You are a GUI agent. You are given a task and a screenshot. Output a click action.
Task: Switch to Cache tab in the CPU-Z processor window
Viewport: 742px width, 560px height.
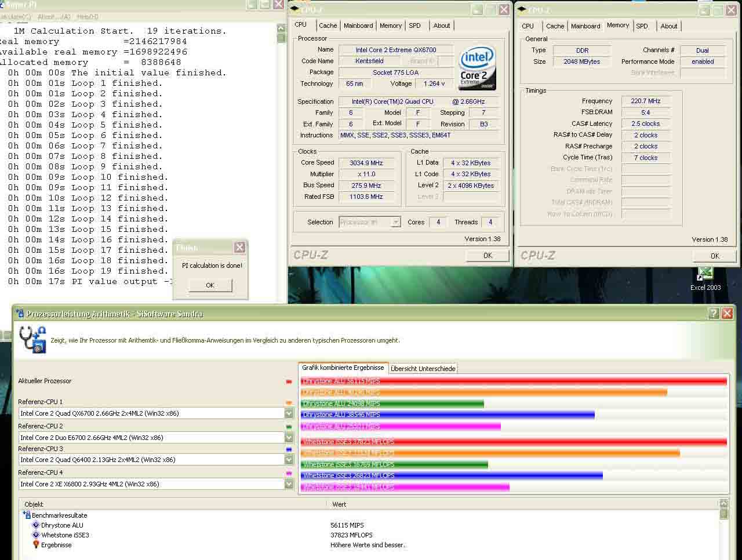pyautogui.click(x=328, y=26)
